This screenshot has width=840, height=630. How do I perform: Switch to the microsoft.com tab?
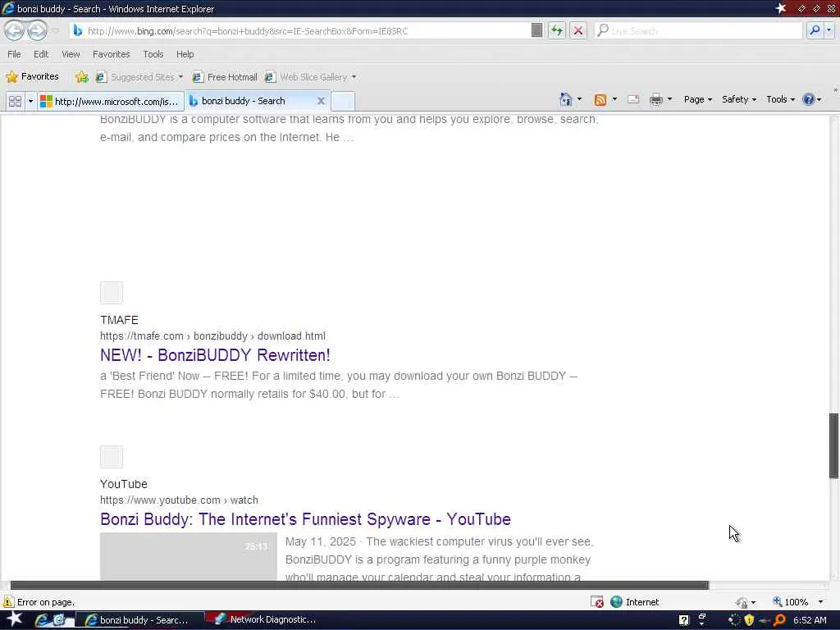click(x=111, y=101)
